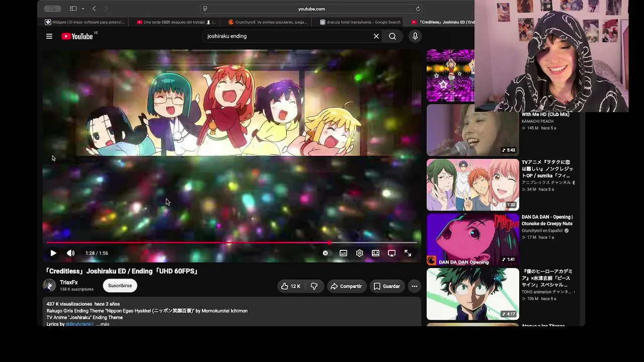Seek on the red video progress bar
644x362 pixels.
(232, 243)
